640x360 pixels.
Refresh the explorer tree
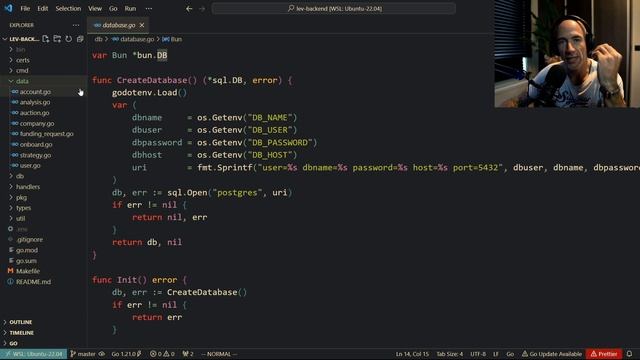click(69, 39)
